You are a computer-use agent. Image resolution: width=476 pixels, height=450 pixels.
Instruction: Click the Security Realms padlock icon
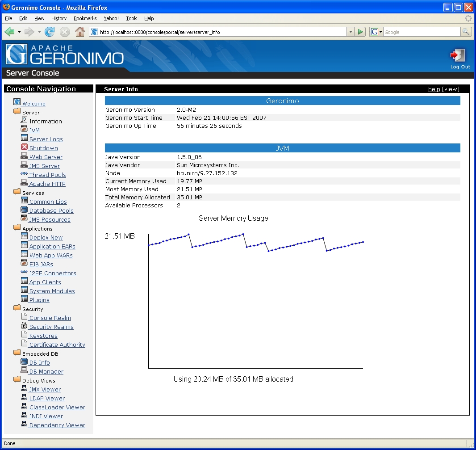coord(24,325)
